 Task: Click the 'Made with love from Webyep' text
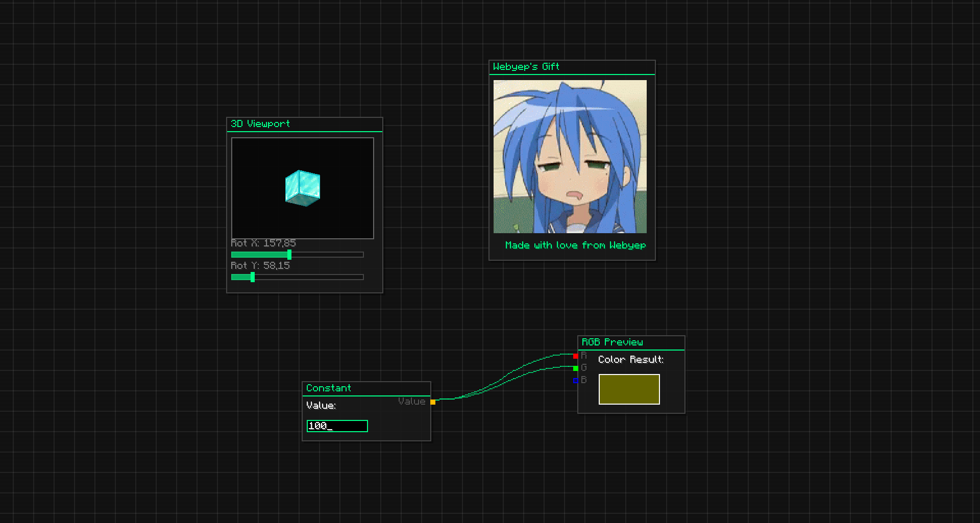click(x=576, y=245)
